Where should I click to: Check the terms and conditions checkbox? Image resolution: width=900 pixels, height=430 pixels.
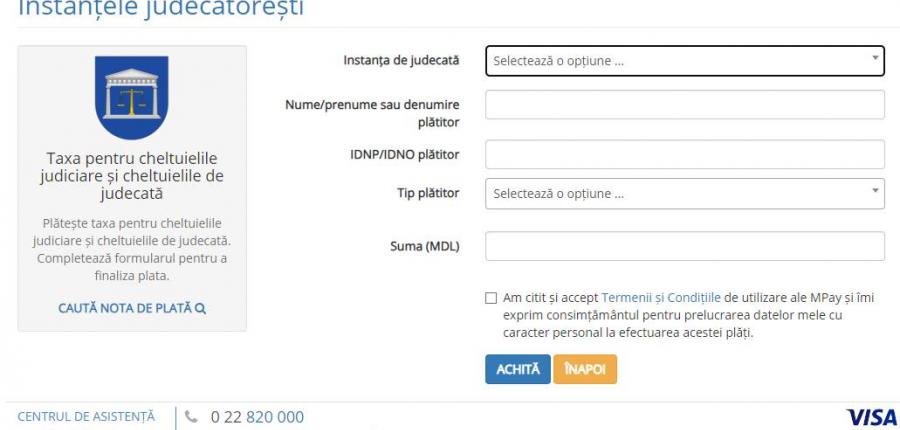pos(491,297)
